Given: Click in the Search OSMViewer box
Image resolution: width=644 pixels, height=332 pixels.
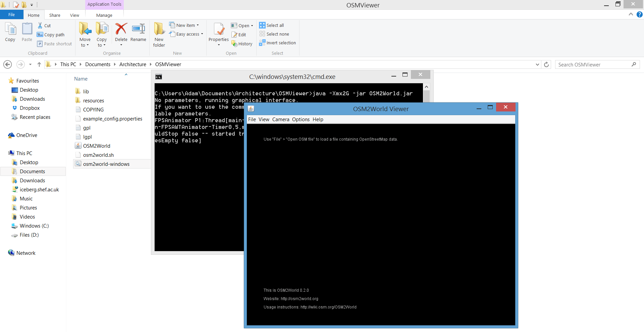Looking at the screenshot, I should [597, 64].
